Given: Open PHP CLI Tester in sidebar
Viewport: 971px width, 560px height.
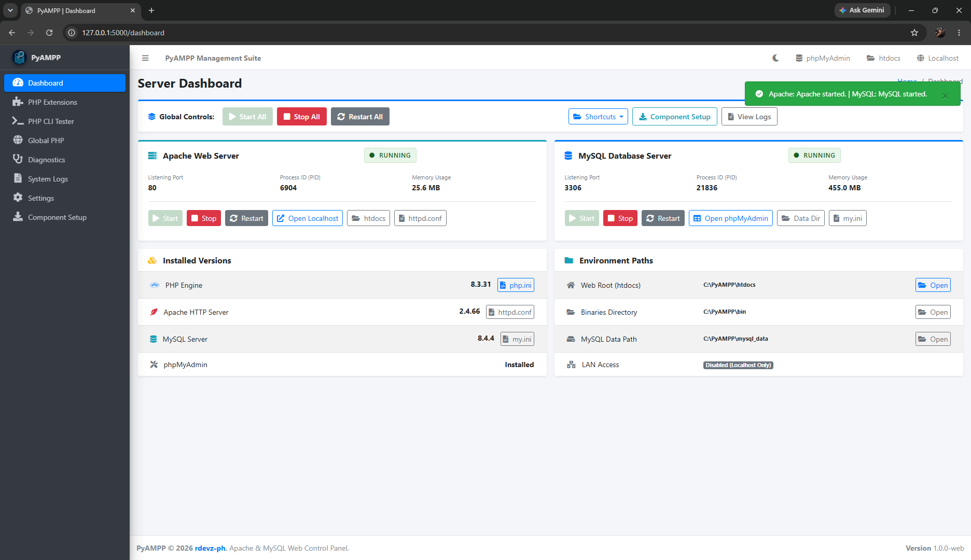Looking at the screenshot, I should [x=65, y=121].
